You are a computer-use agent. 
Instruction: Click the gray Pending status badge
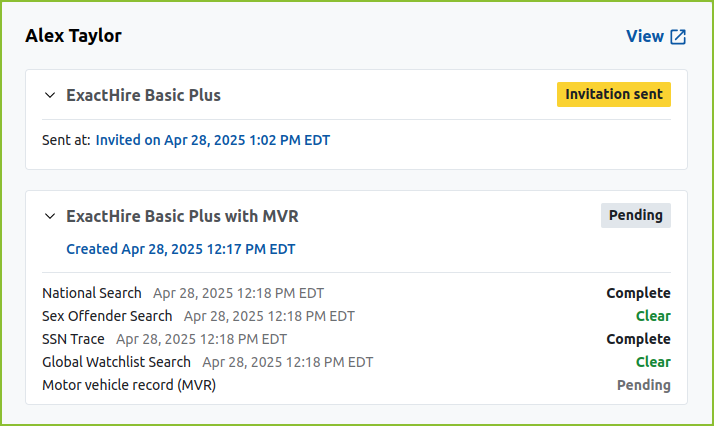(x=635, y=215)
